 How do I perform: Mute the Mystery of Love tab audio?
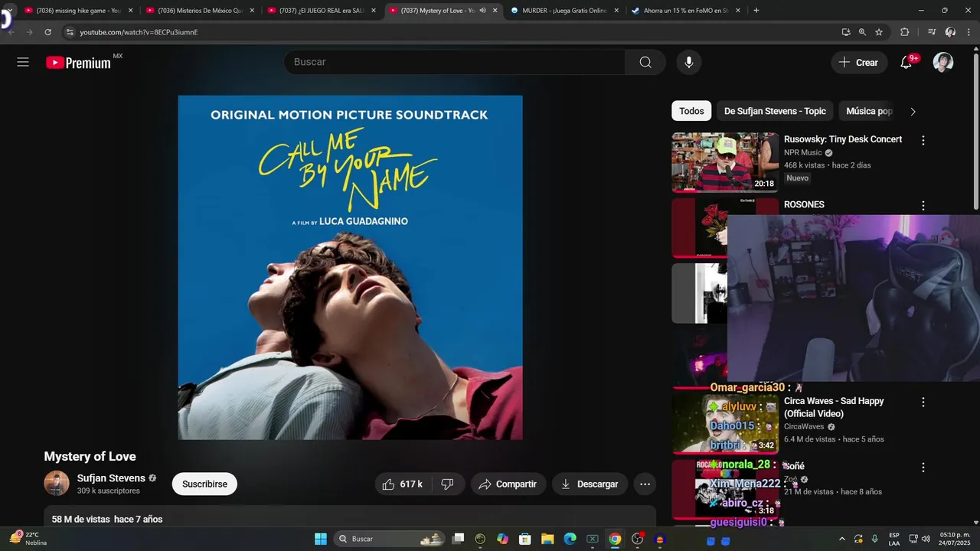[482, 11]
